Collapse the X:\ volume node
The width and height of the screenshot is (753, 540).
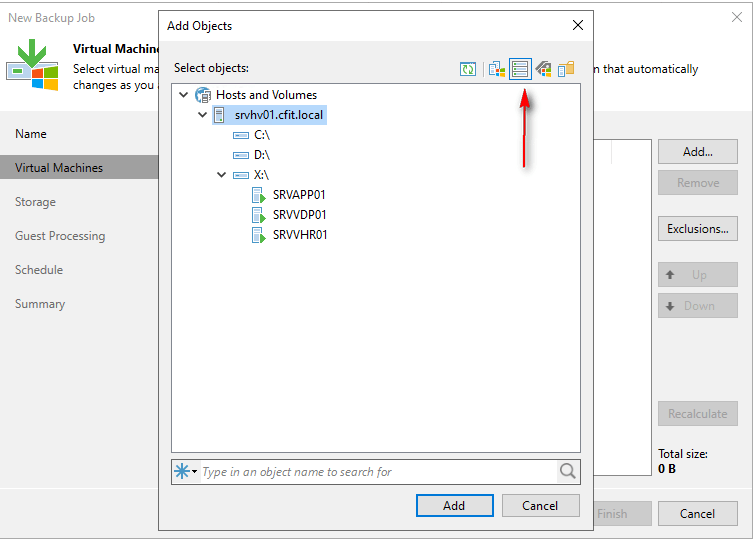tap(222, 175)
